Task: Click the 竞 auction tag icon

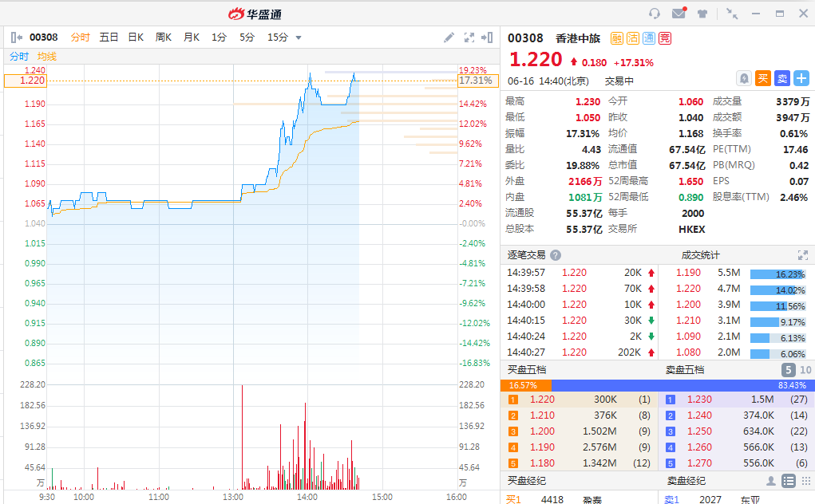Action: point(665,38)
